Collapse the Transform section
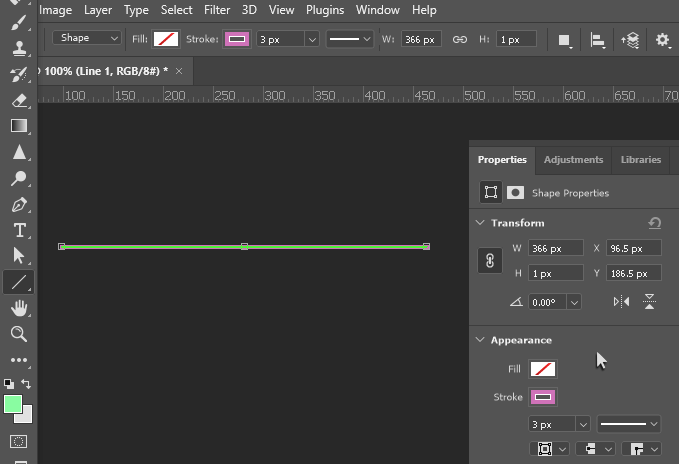This screenshot has width=679, height=464. coord(480,223)
